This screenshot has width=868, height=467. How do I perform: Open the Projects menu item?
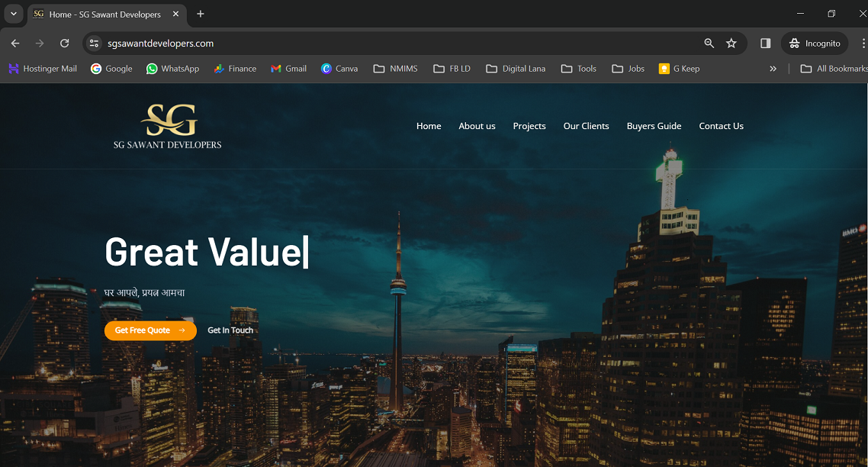click(529, 126)
